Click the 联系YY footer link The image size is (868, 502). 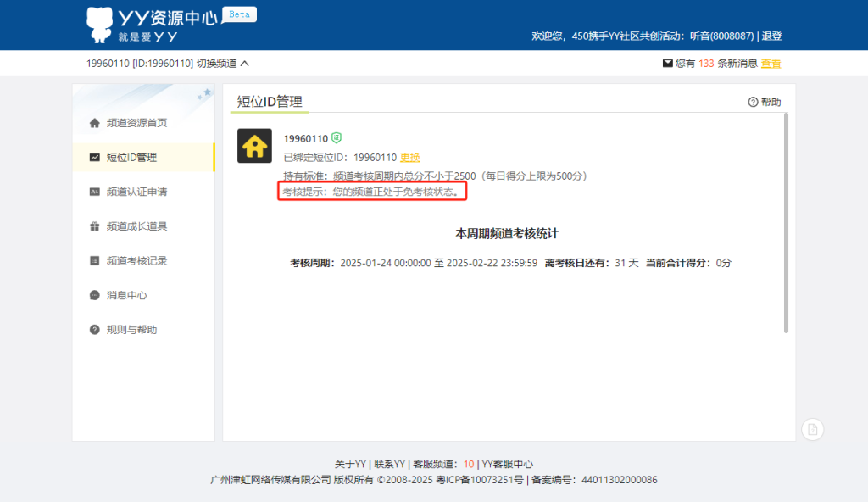tap(390, 465)
